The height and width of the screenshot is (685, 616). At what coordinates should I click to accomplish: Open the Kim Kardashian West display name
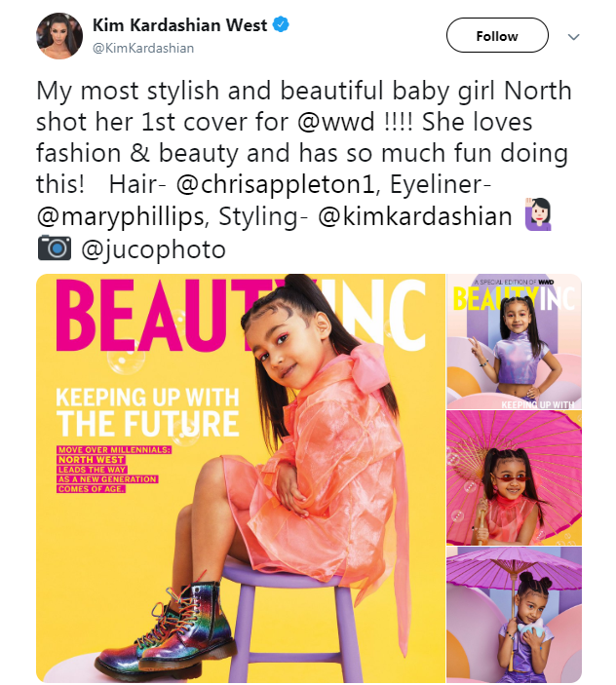[x=179, y=25]
